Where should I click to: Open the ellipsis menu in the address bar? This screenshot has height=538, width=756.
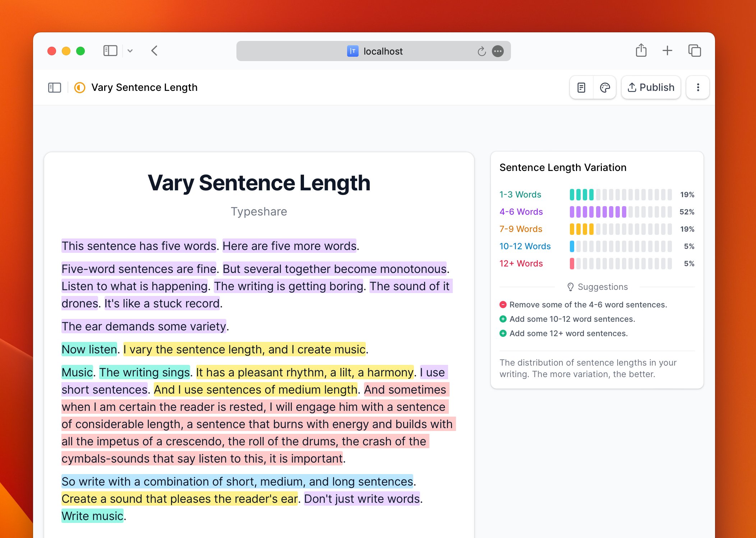[498, 51]
